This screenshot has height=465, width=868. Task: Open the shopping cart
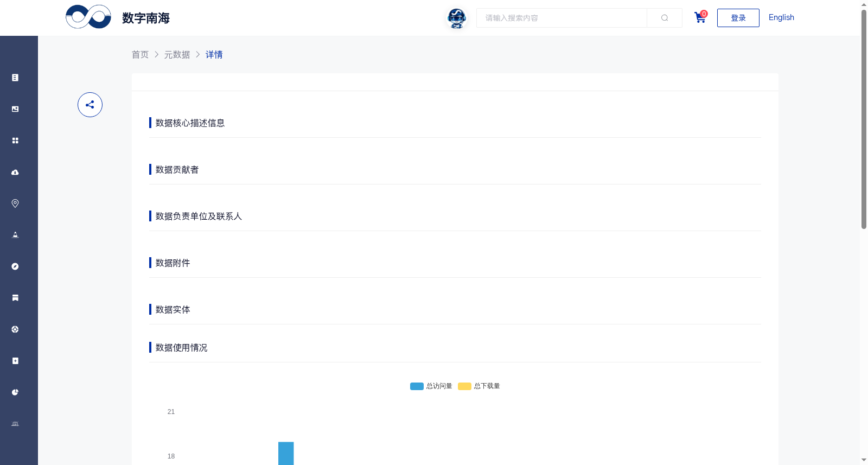pyautogui.click(x=700, y=17)
